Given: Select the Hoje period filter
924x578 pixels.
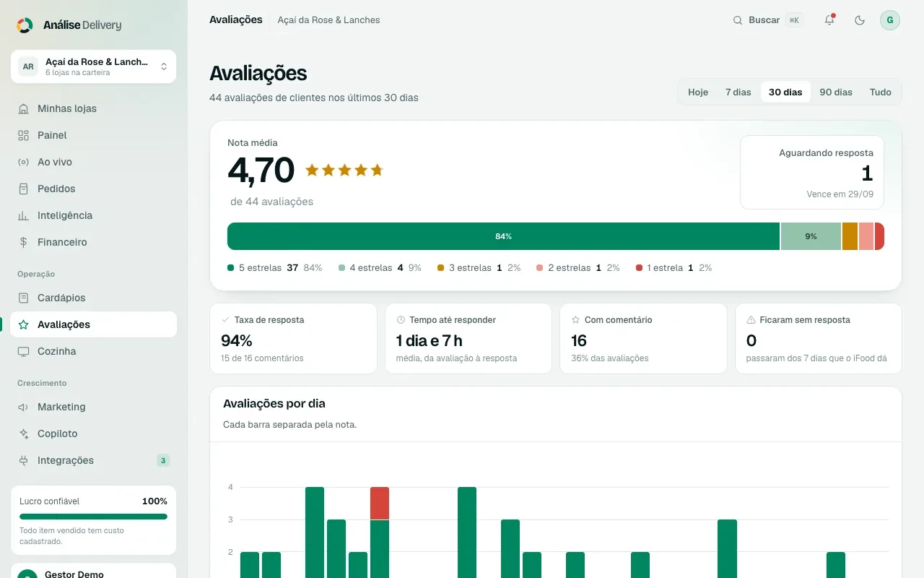Looking at the screenshot, I should coord(698,92).
